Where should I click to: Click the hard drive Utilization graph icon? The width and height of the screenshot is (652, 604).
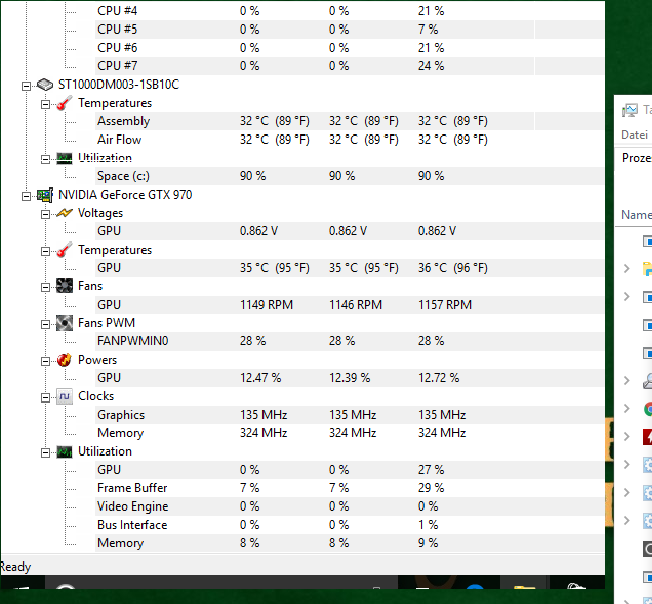tap(64, 158)
